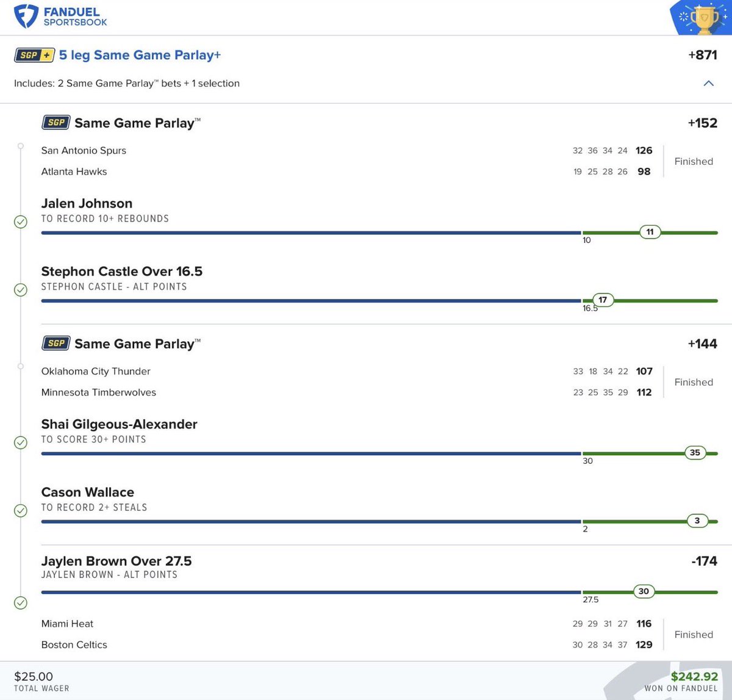The height and width of the screenshot is (700, 732).
Task: Open Atlanta Hawks team row
Action: (74, 171)
